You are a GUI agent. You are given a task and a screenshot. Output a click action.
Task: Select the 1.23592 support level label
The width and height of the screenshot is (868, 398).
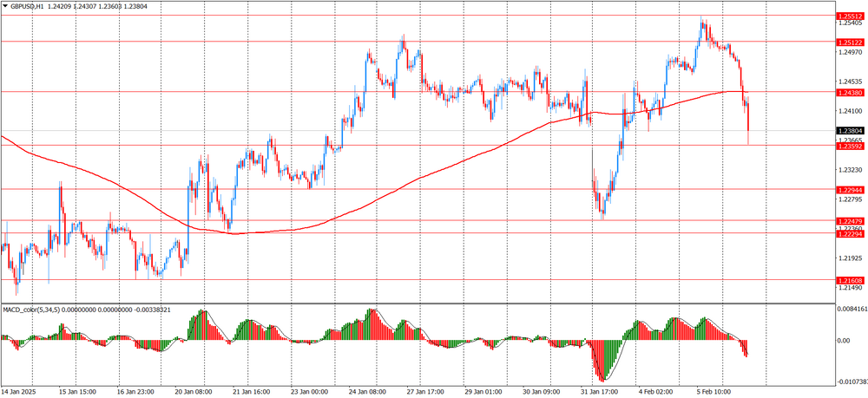(x=849, y=146)
